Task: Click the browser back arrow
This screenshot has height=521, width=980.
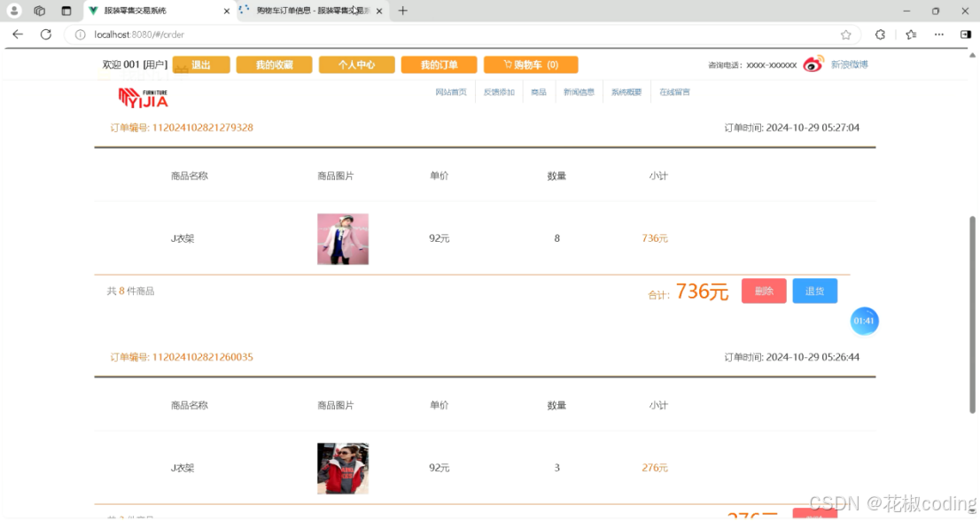Action: [18, 35]
